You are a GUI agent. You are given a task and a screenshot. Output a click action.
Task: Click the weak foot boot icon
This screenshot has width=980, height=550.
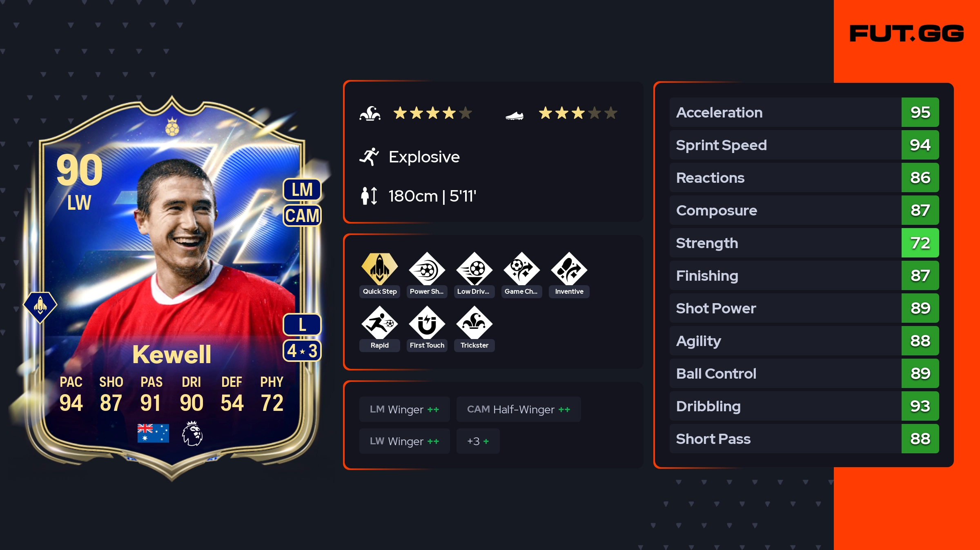(514, 116)
